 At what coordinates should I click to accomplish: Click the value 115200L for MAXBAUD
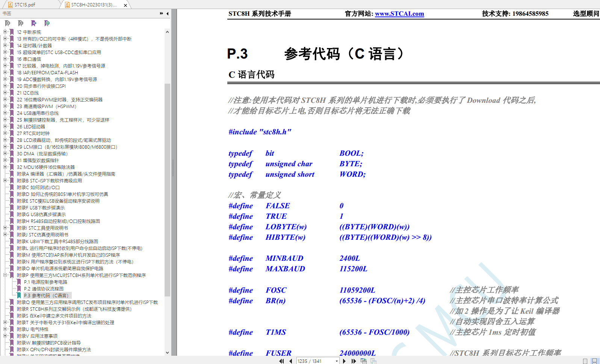353,269
